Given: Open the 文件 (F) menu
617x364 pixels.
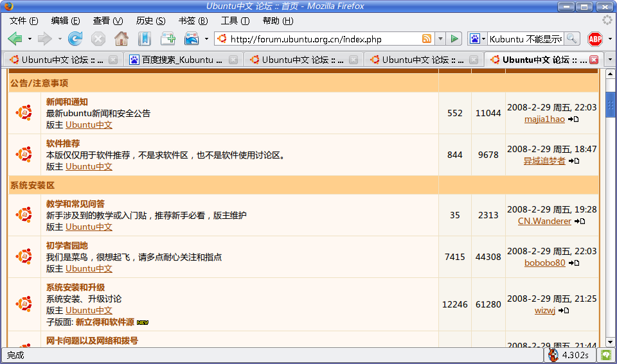Looking at the screenshot, I should pyautogui.click(x=24, y=21).
